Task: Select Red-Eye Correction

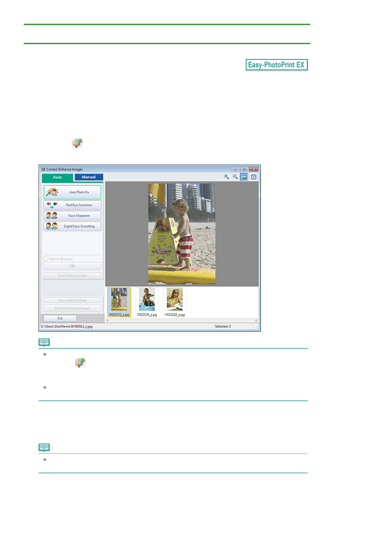Action: pyautogui.click(x=72, y=205)
